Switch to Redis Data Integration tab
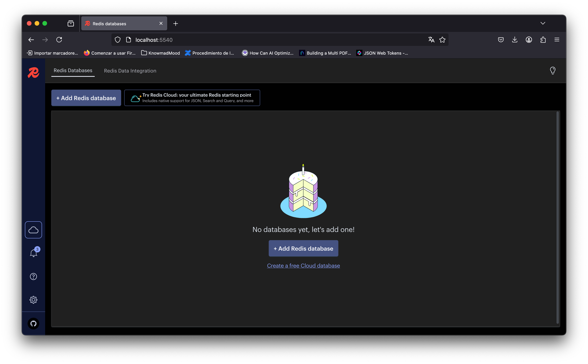Image resolution: width=588 pixels, height=364 pixels. click(x=130, y=71)
